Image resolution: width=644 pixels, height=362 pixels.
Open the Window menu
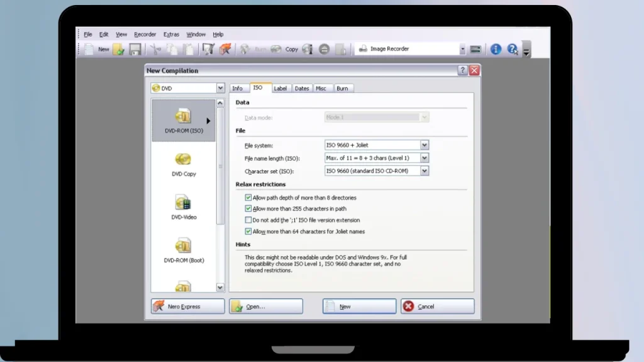coord(196,35)
